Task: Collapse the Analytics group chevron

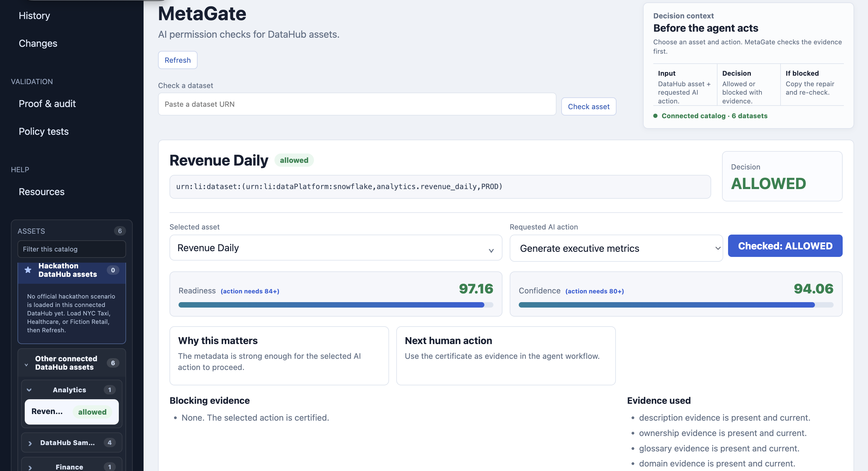Action: tap(29, 390)
